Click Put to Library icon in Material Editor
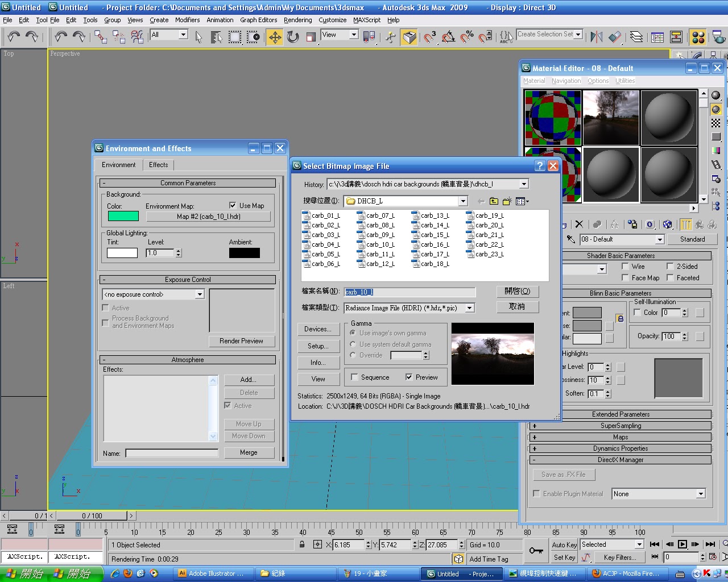 point(632,225)
